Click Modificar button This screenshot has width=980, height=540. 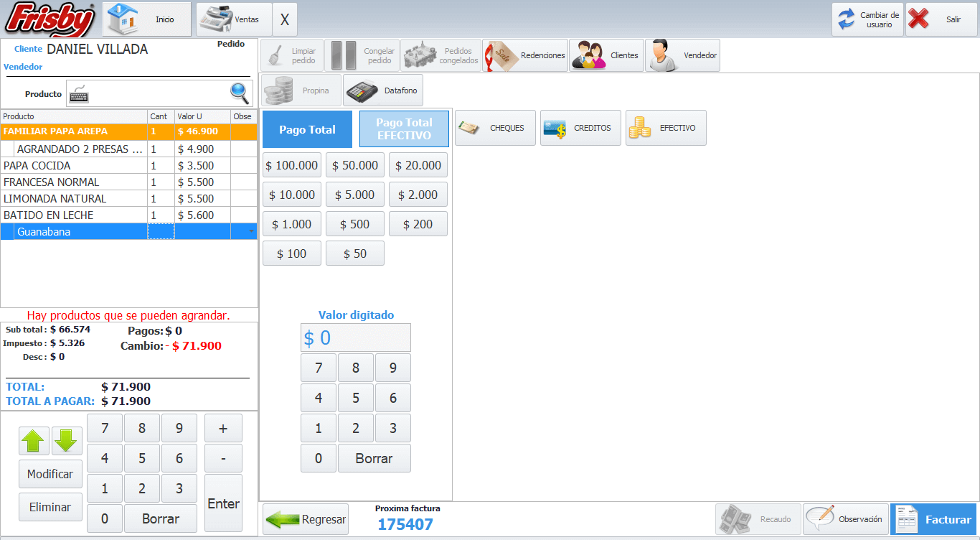click(x=50, y=474)
